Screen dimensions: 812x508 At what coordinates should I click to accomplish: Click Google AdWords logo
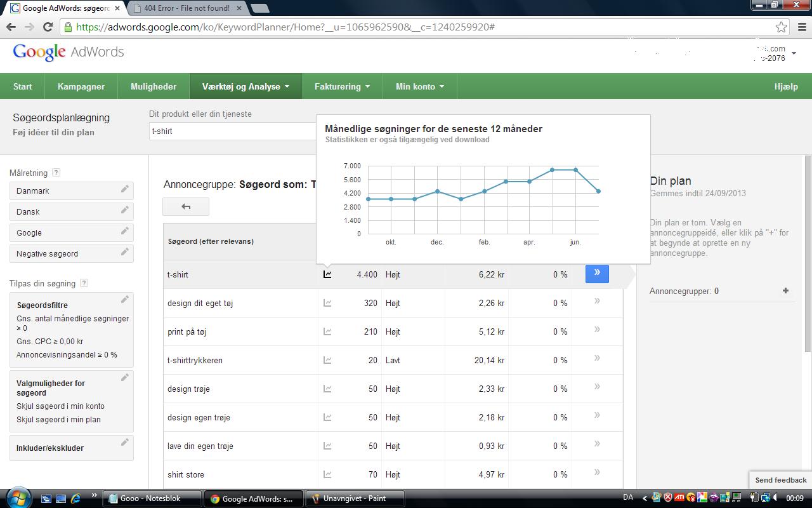click(69, 52)
